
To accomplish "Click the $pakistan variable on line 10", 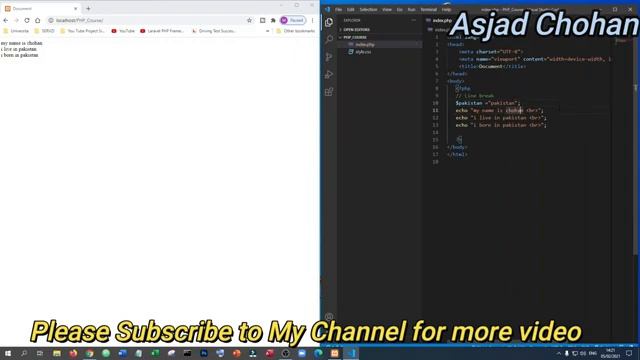I will click(469, 103).
